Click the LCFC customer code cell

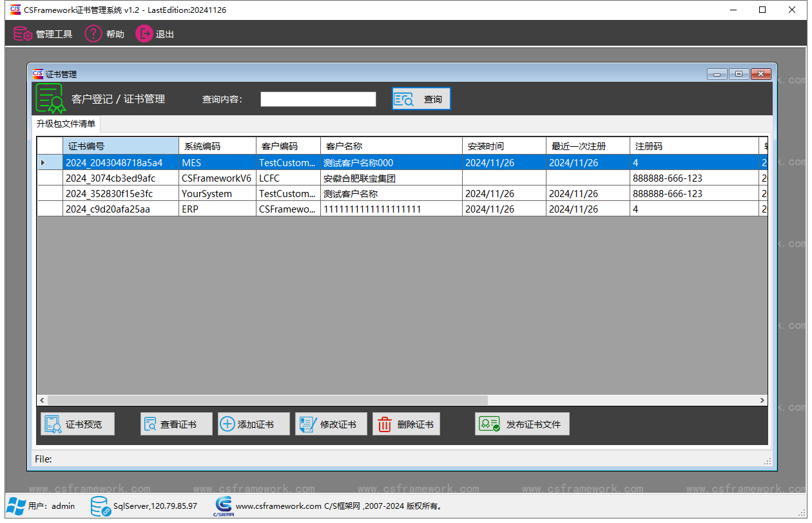click(x=288, y=178)
